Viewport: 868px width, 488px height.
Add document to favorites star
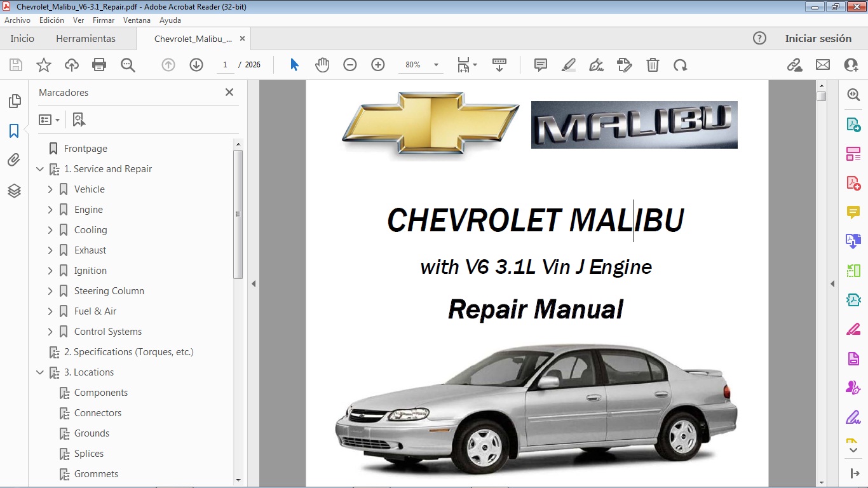[x=44, y=65]
